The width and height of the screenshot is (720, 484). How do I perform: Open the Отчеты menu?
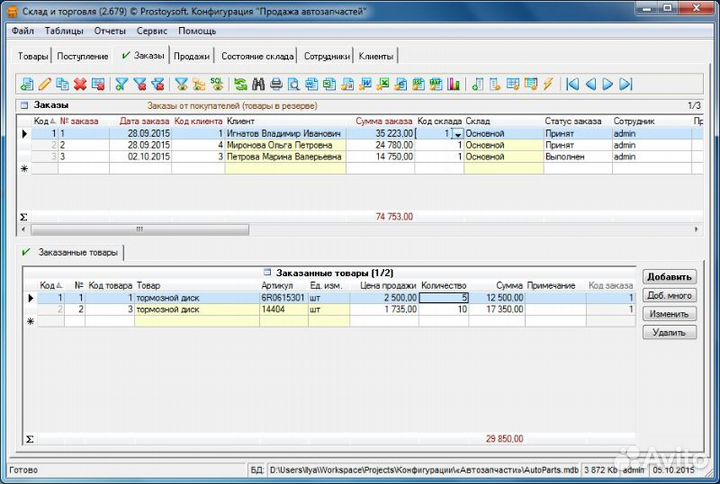(x=110, y=31)
